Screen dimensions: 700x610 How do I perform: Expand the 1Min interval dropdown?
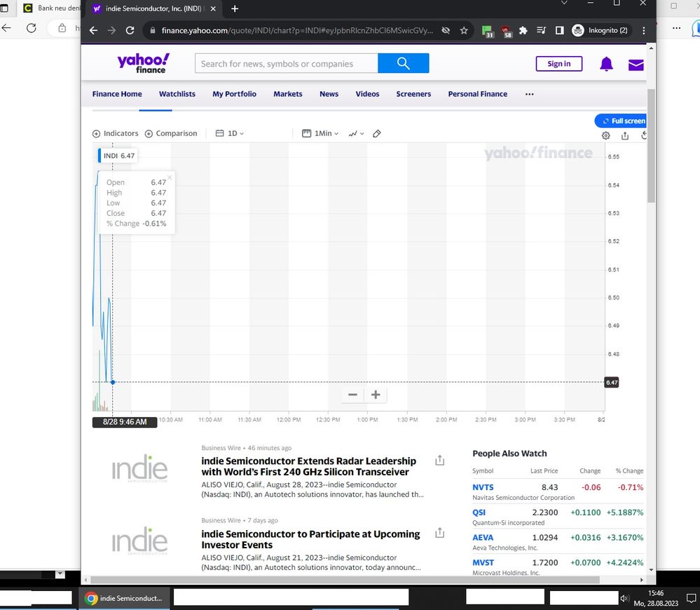(320, 133)
